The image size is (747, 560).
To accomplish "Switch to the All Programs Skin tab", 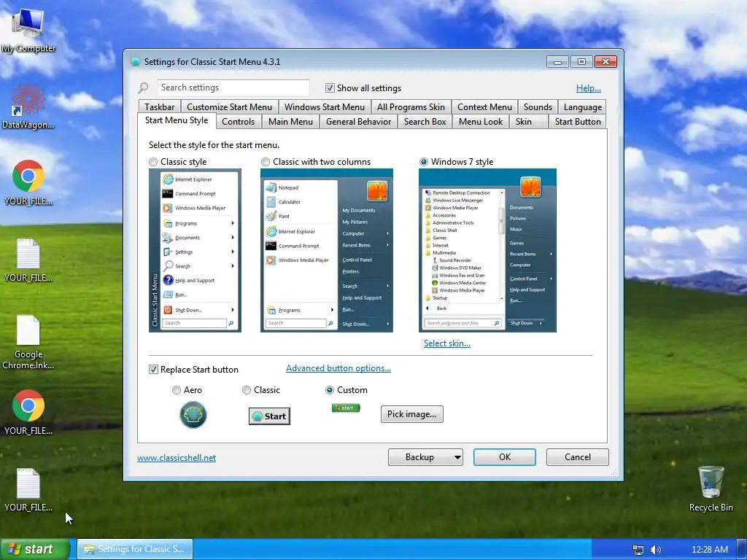I will 411,107.
